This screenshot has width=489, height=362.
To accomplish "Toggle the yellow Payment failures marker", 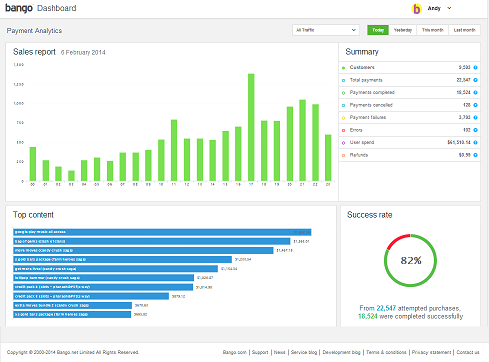I will pyautogui.click(x=343, y=118).
